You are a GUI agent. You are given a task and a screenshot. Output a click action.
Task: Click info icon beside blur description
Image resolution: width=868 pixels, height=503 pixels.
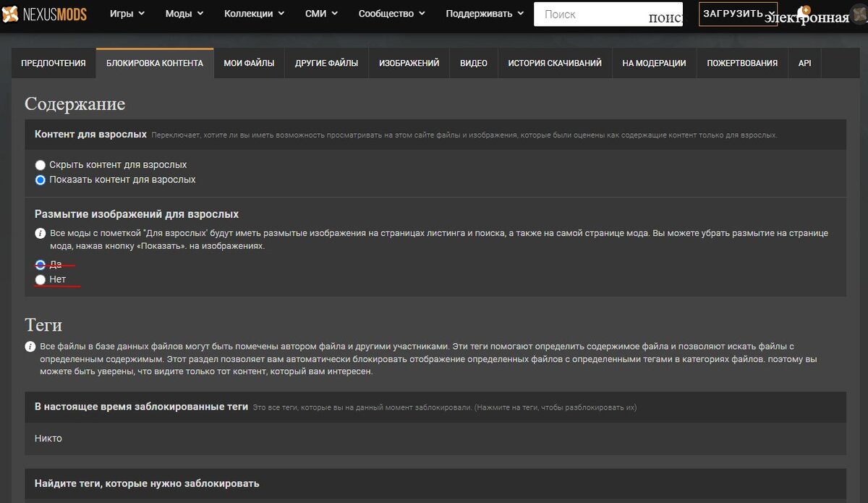coord(41,234)
